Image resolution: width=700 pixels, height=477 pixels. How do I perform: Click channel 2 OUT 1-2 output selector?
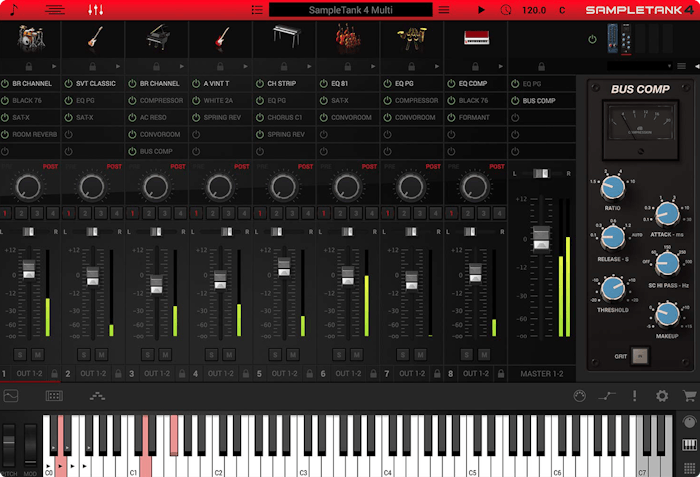(93, 373)
